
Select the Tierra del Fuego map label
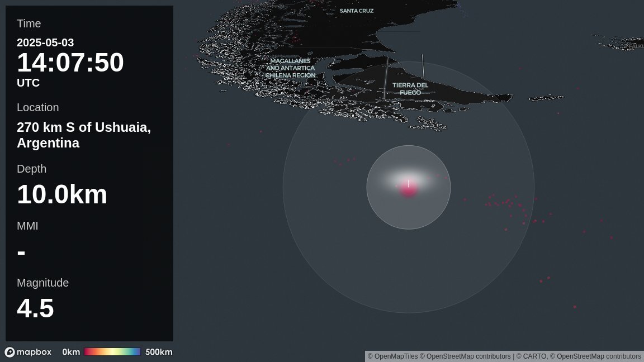tap(410, 89)
